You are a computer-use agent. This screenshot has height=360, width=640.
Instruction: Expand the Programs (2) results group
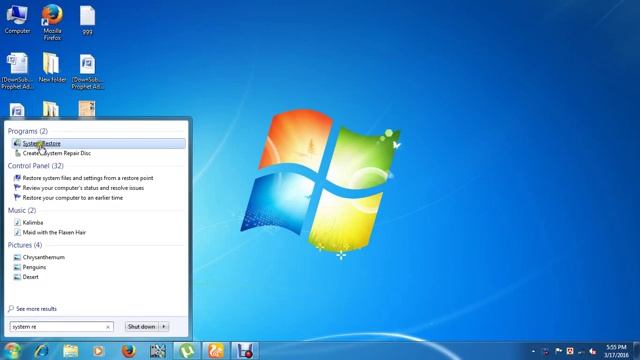click(28, 131)
